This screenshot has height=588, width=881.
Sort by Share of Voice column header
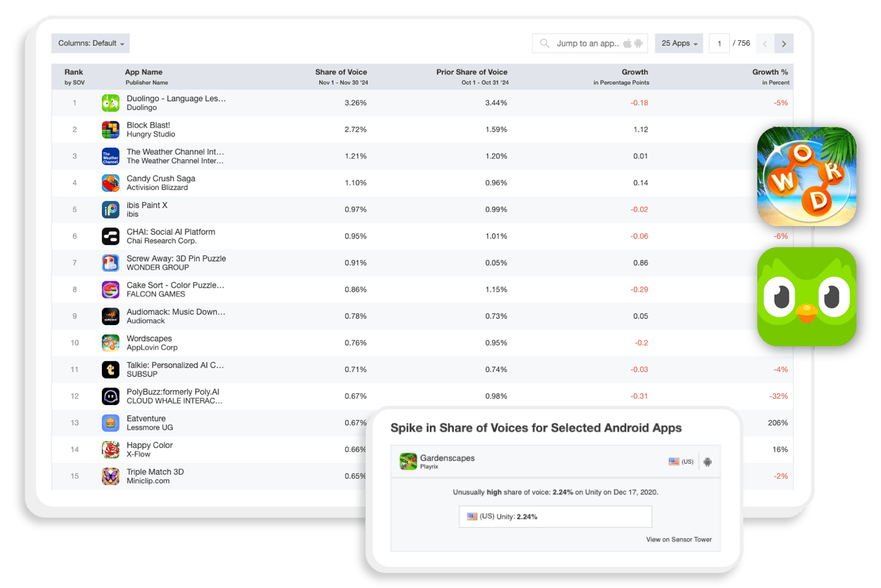[341, 72]
